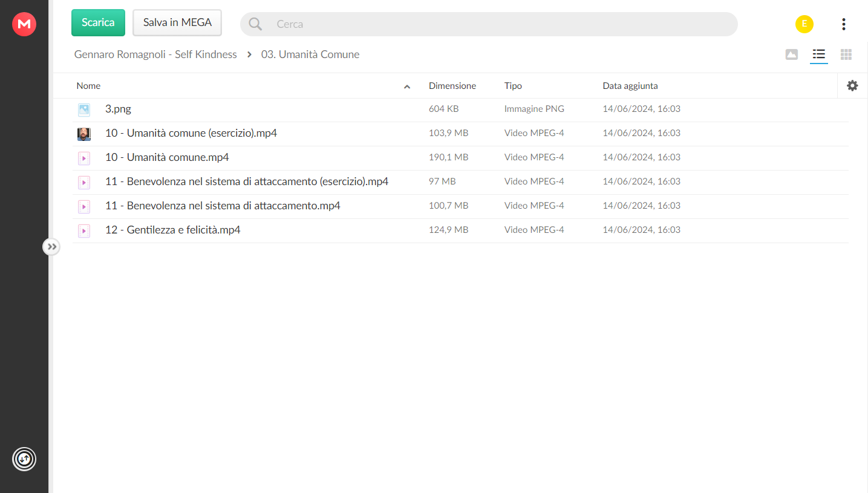Screen dimensions: 868x493
Task: Click the MEGA logo icon
Action: [24, 24]
